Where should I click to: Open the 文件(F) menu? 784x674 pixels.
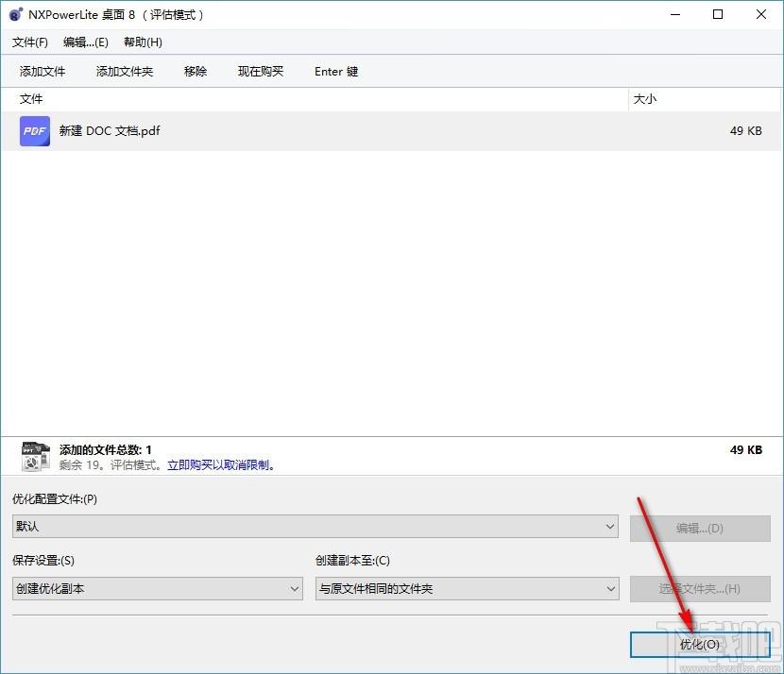coord(30,42)
